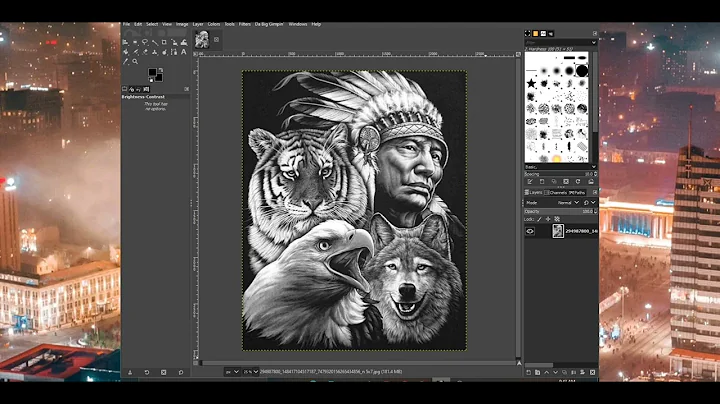Click the open image tab thumbnail

[x=202, y=39]
